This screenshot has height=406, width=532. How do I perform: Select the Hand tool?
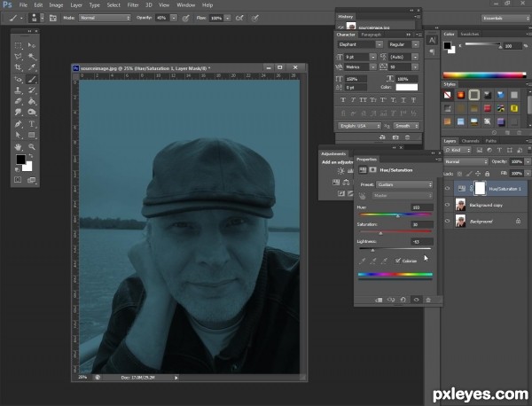19,147
